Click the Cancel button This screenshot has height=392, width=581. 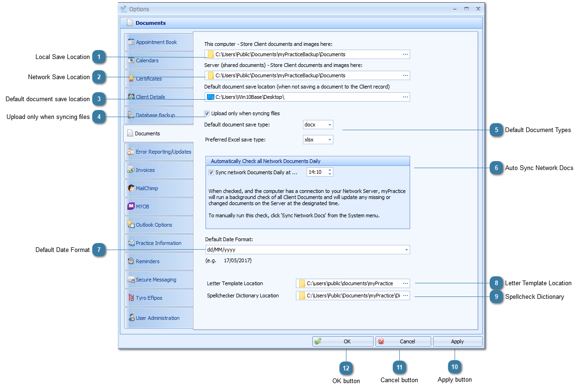point(403,341)
